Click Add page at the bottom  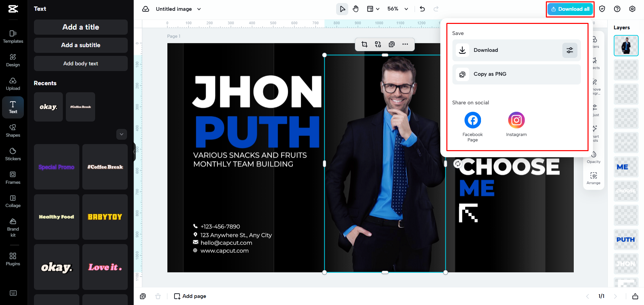(190, 296)
